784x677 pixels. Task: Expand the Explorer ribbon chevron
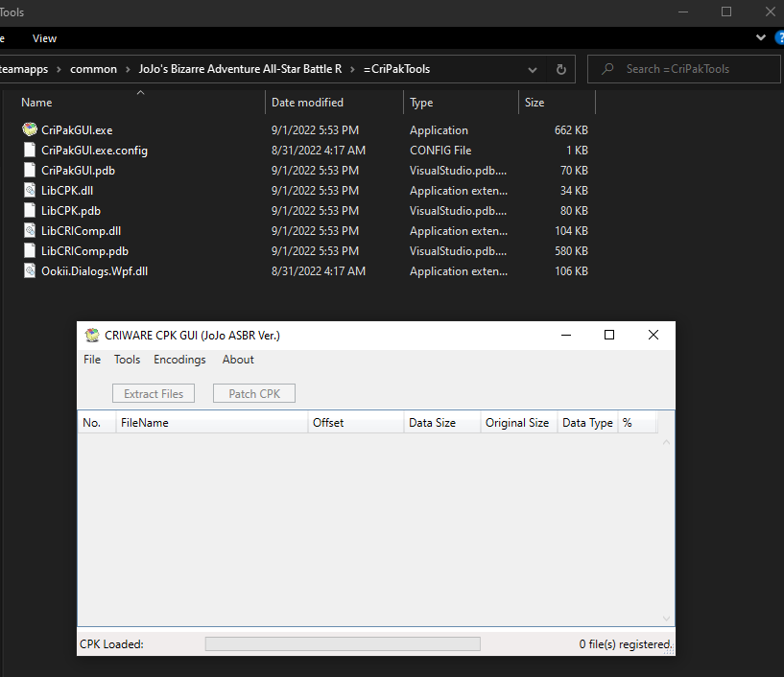(761, 37)
